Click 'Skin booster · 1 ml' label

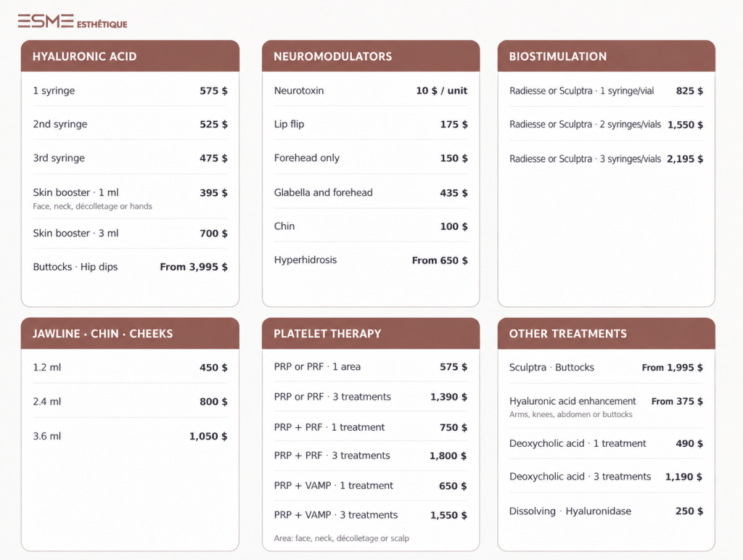click(75, 192)
